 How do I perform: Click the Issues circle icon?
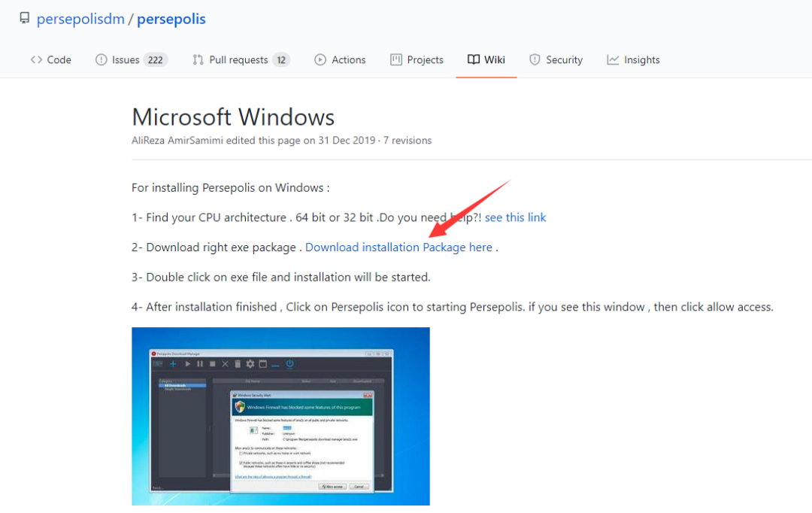tap(101, 59)
